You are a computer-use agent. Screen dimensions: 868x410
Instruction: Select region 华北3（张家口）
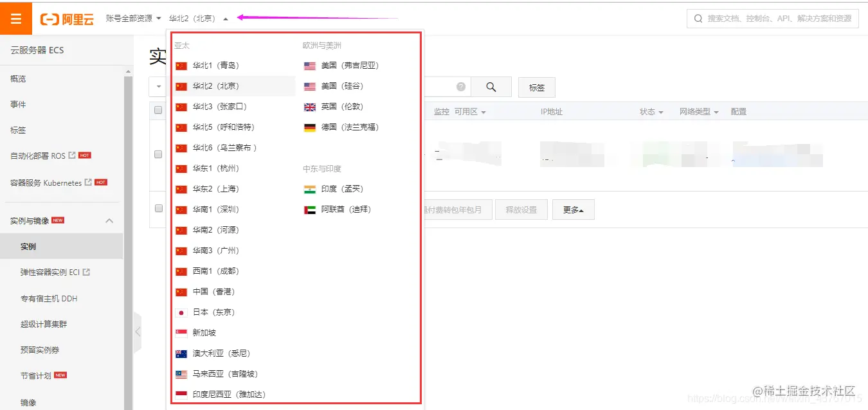point(219,107)
